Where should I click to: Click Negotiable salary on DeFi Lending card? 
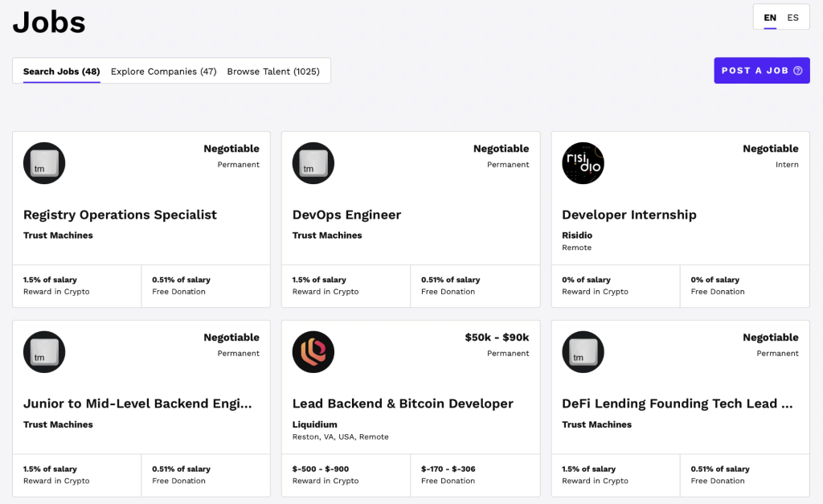point(771,337)
